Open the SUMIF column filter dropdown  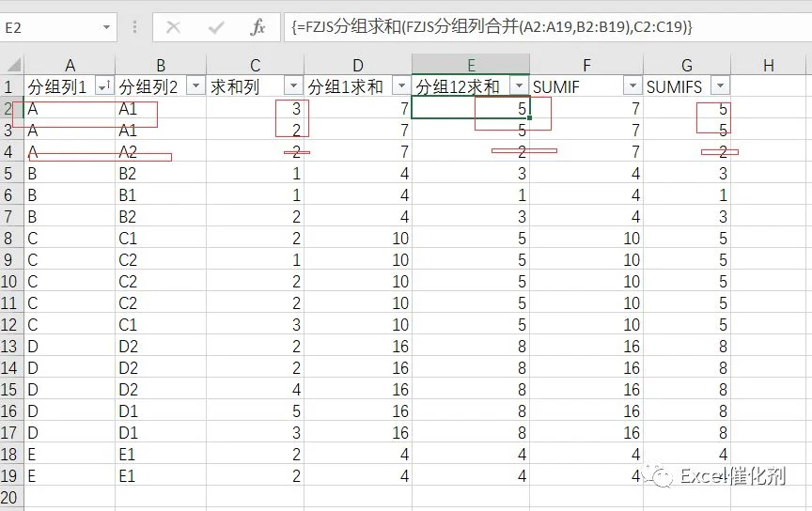(632, 85)
